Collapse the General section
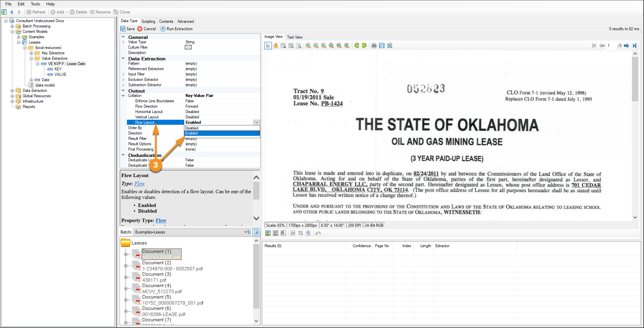The height and width of the screenshot is (328, 644). coord(123,37)
